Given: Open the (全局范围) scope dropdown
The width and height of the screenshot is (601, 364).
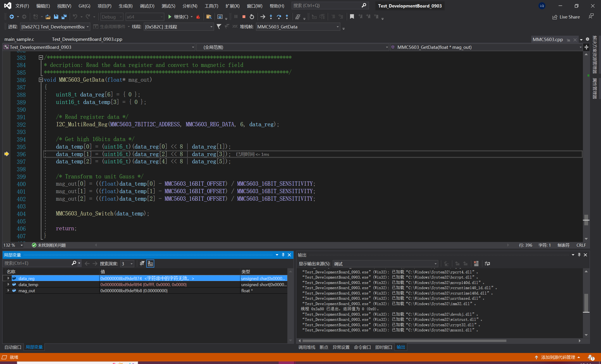Looking at the screenshot, I should tap(293, 47).
